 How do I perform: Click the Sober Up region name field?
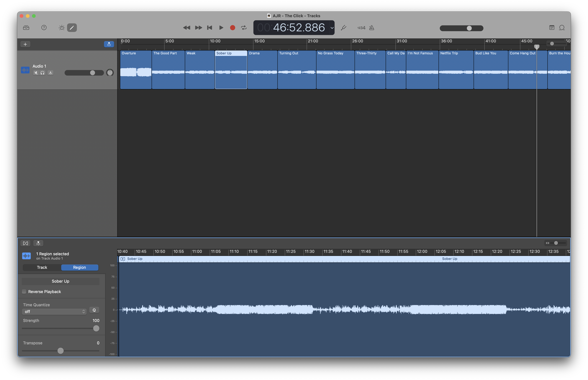coord(60,281)
